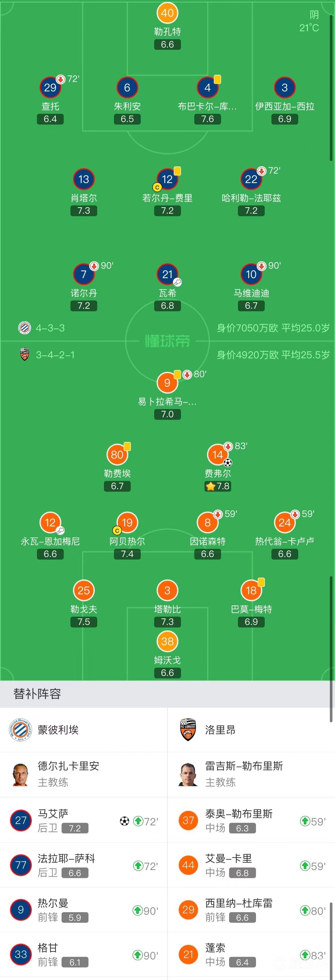Select substitute 热尔曼 forward row
Viewport: 335px width, 980px height.
[x=84, y=910]
